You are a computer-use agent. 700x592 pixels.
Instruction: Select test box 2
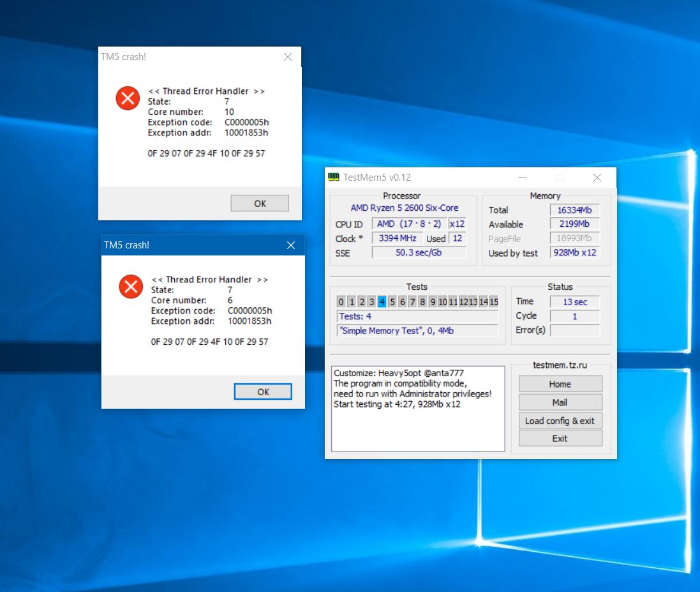coord(362,301)
